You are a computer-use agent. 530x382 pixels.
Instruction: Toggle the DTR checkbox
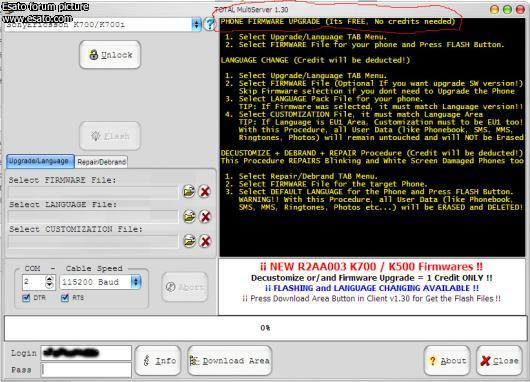[26, 298]
